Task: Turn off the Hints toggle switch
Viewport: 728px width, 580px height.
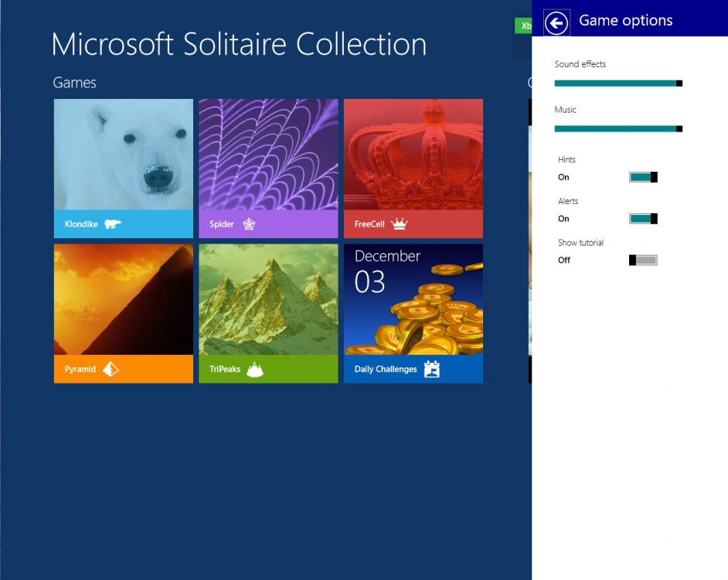Action: (x=643, y=177)
